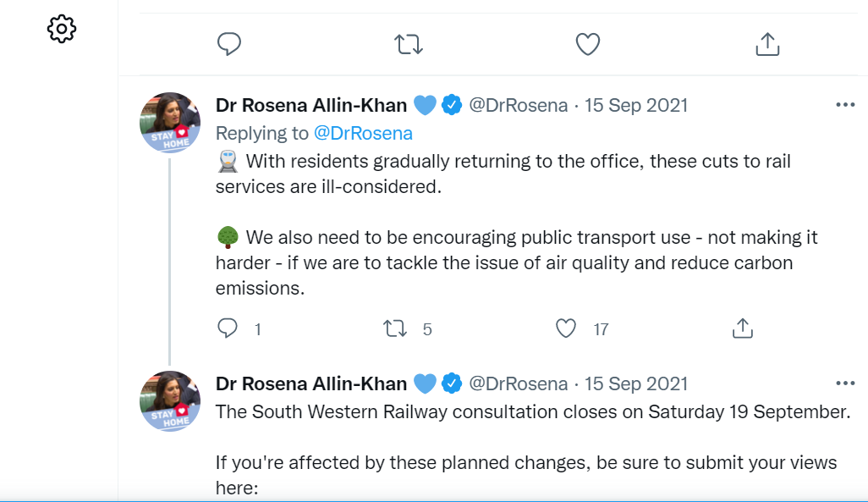Retweet the top tweet
868x502 pixels.
click(409, 44)
